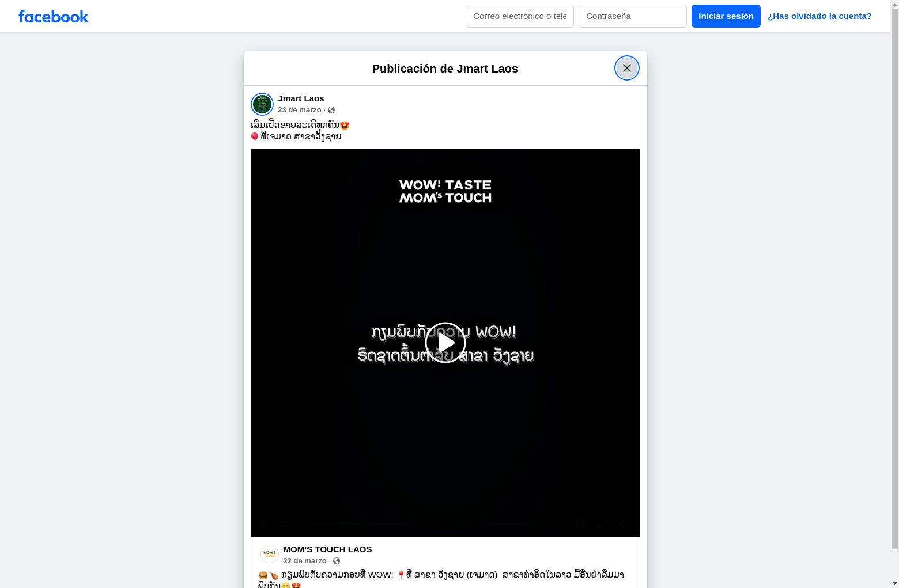899x588 pixels.
Task: Open the 'MOM'S TOUCH LAOS' page link
Action: click(327, 549)
